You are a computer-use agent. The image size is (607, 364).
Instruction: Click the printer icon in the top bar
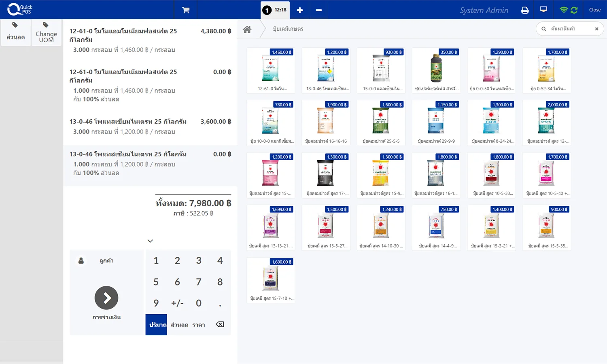coord(524,10)
